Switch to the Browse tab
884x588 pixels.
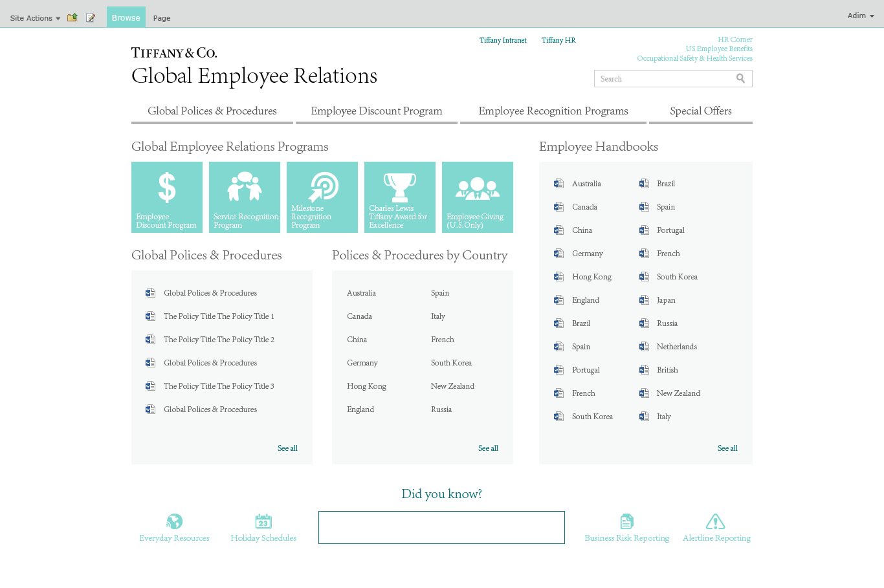(x=126, y=17)
